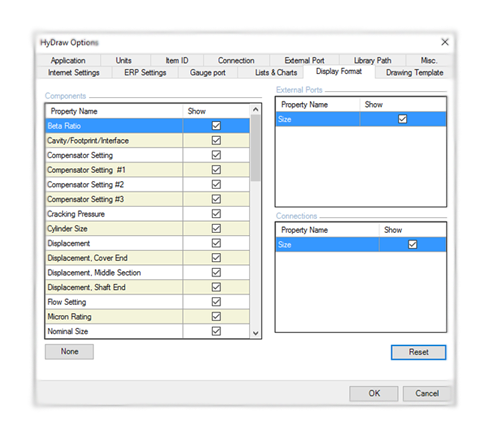Open the Units tab
490x438 pixels.
[x=123, y=60]
